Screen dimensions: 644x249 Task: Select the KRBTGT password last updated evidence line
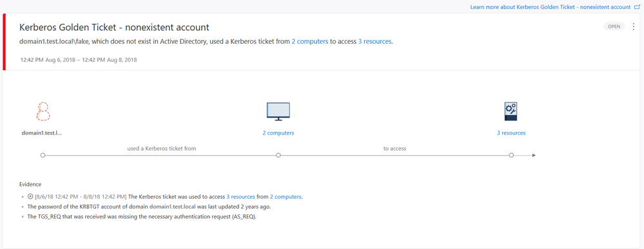(149, 207)
